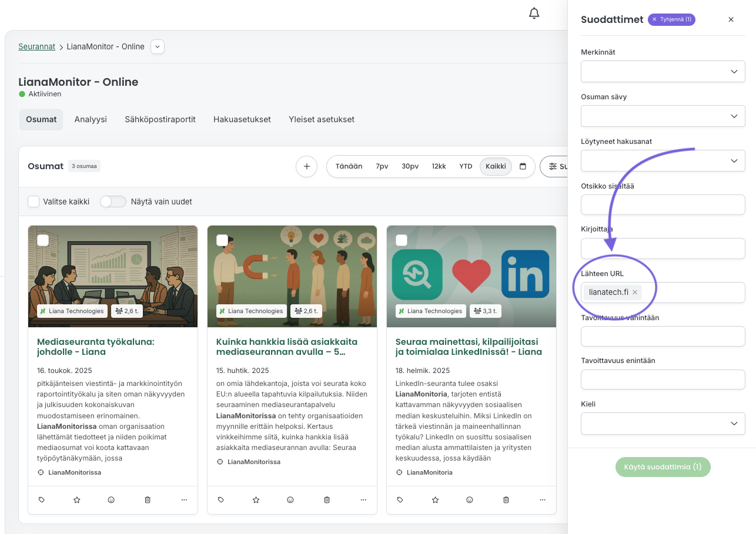Toggle Näytä vain uudet switch
756x534 pixels.
click(113, 201)
